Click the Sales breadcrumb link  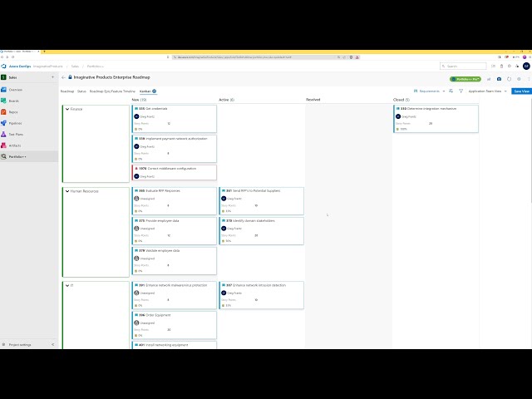click(x=75, y=66)
